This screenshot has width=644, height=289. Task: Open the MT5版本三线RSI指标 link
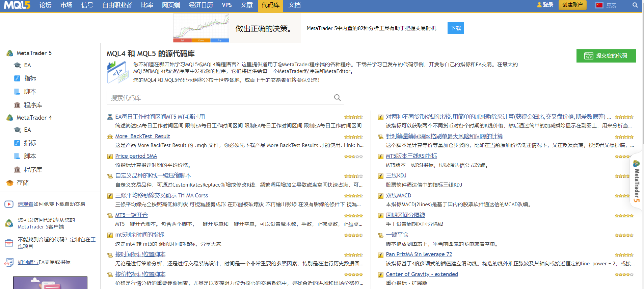411,156
